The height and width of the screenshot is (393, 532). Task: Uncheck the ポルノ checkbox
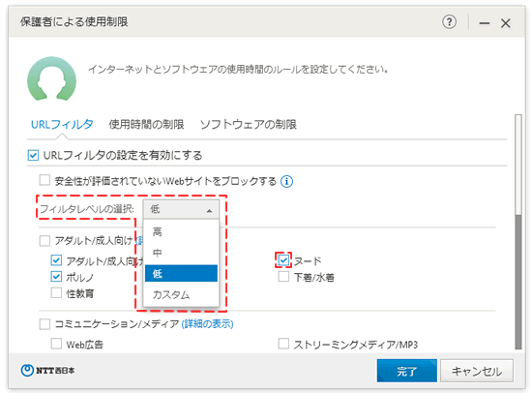tap(56, 276)
